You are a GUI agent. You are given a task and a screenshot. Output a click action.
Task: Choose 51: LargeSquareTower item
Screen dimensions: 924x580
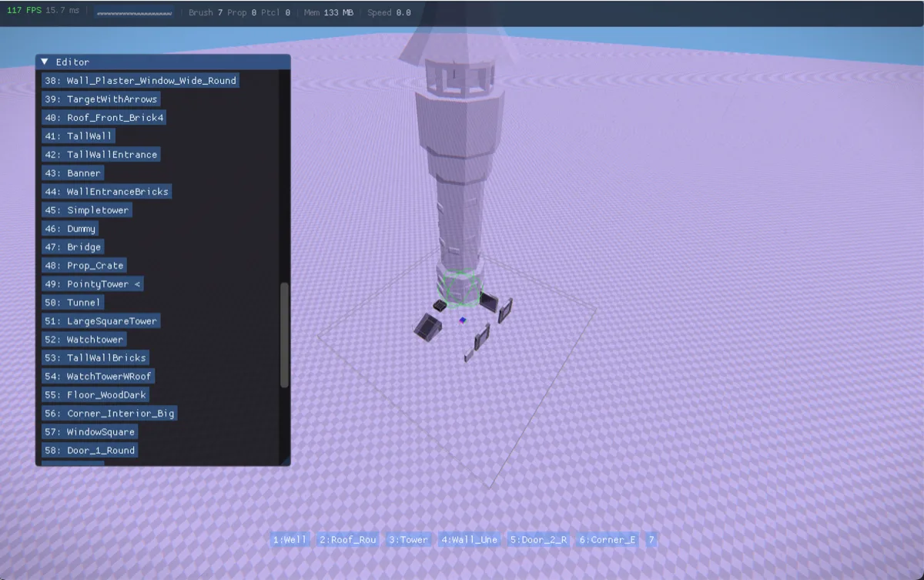101,320
